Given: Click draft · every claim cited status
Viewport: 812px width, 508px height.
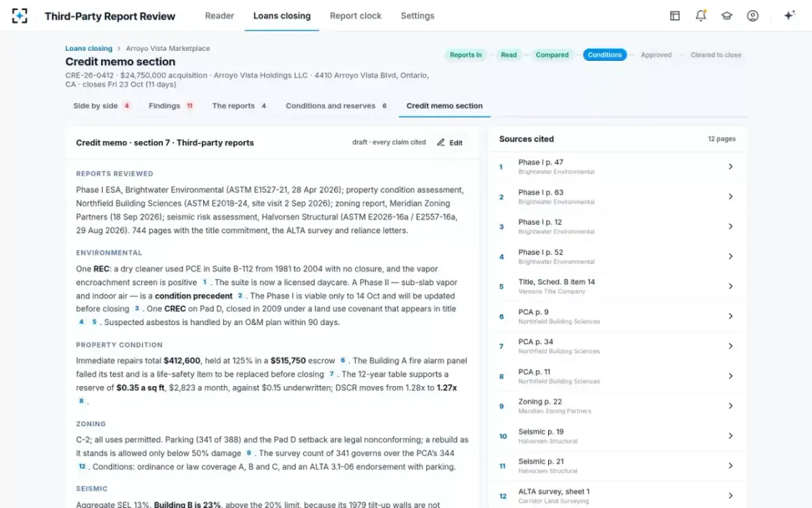Looking at the screenshot, I should click(x=389, y=142).
